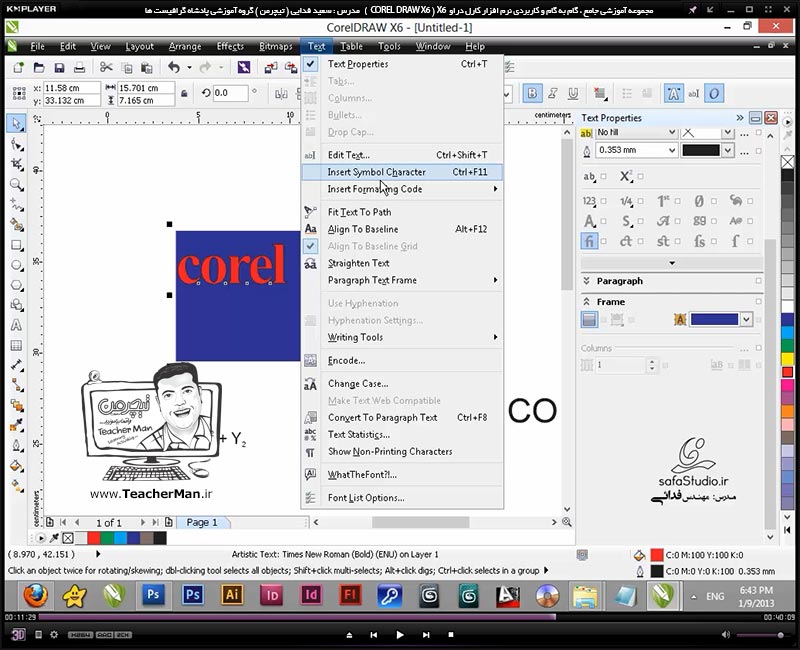Screen dimensions: 800x650
Task: Open the outline color dropdown arrow
Action: point(728,150)
